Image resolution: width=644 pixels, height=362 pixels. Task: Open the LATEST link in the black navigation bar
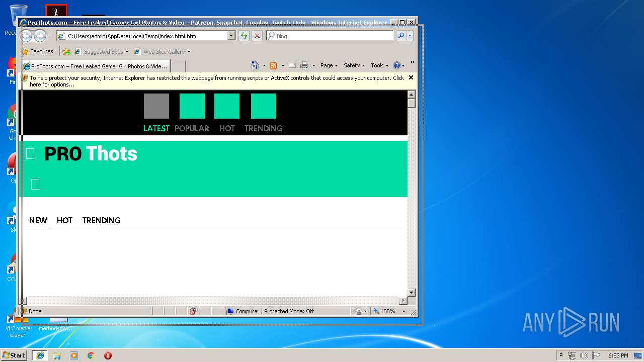[x=156, y=128]
